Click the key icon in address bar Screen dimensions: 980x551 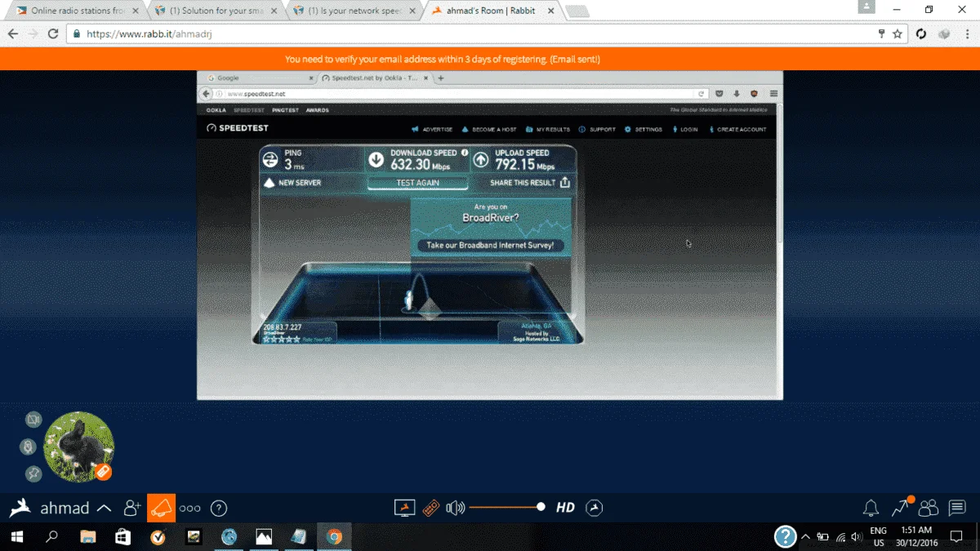click(x=882, y=34)
